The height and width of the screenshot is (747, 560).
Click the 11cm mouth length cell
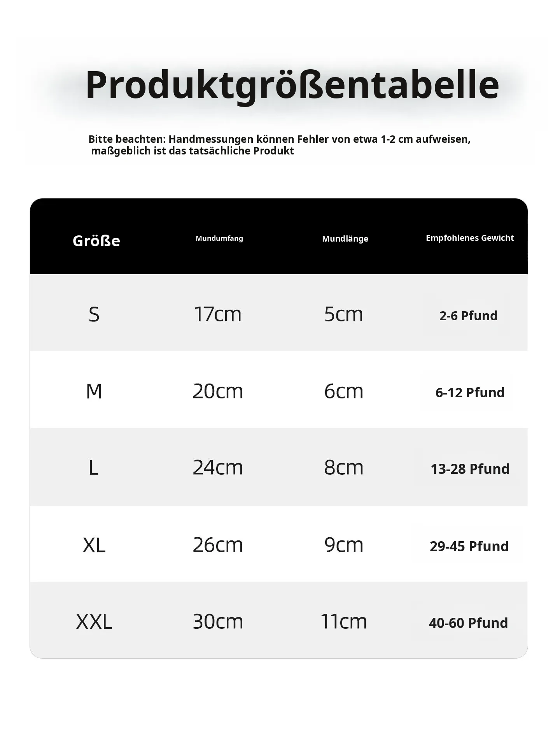pyautogui.click(x=344, y=621)
